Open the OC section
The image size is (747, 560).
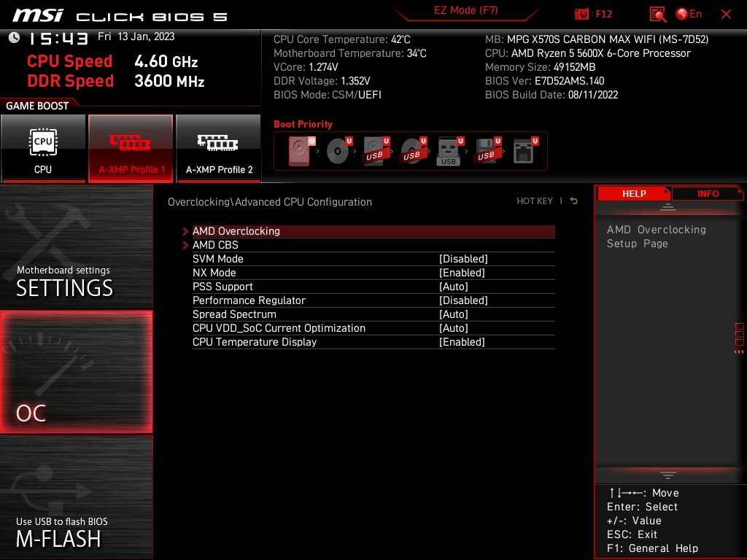76,372
